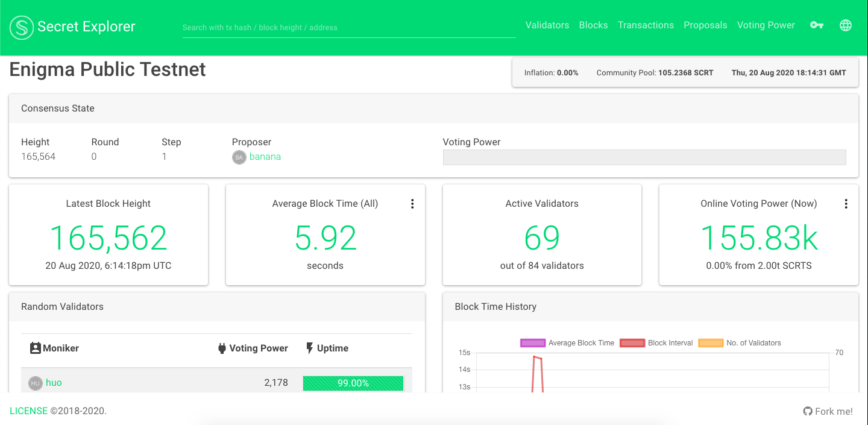Go to the Validators page
This screenshot has width=868, height=425.
coord(547,25)
